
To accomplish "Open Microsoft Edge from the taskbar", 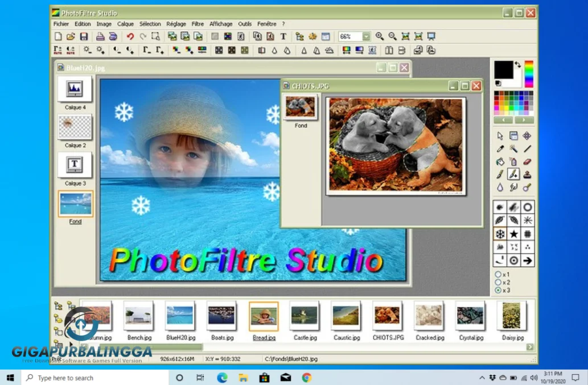I will coord(222,378).
